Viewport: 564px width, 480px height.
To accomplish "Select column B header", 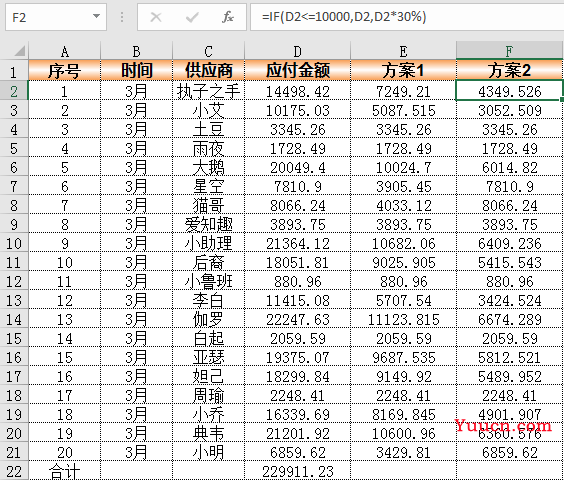I will (137, 51).
